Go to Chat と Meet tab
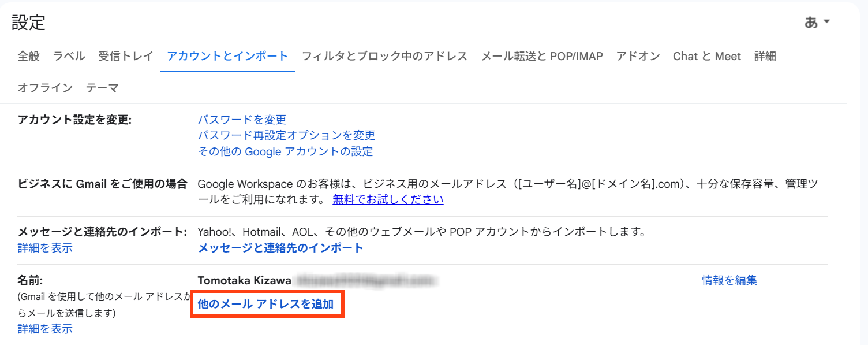Viewport: 868px width, 345px height. pos(706,56)
